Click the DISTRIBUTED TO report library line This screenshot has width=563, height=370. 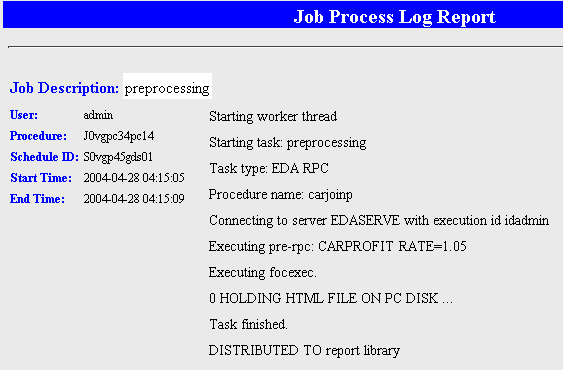point(304,351)
